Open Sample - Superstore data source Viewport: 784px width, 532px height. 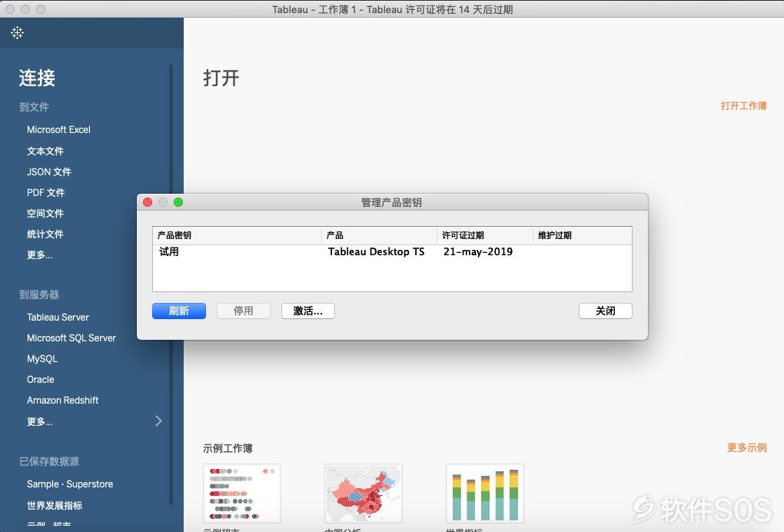click(x=70, y=484)
